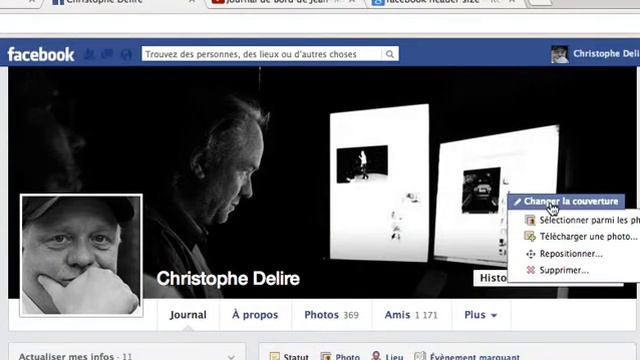Click the Évènement marquant icon
The image size is (640, 360).
(x=420, y=356)
